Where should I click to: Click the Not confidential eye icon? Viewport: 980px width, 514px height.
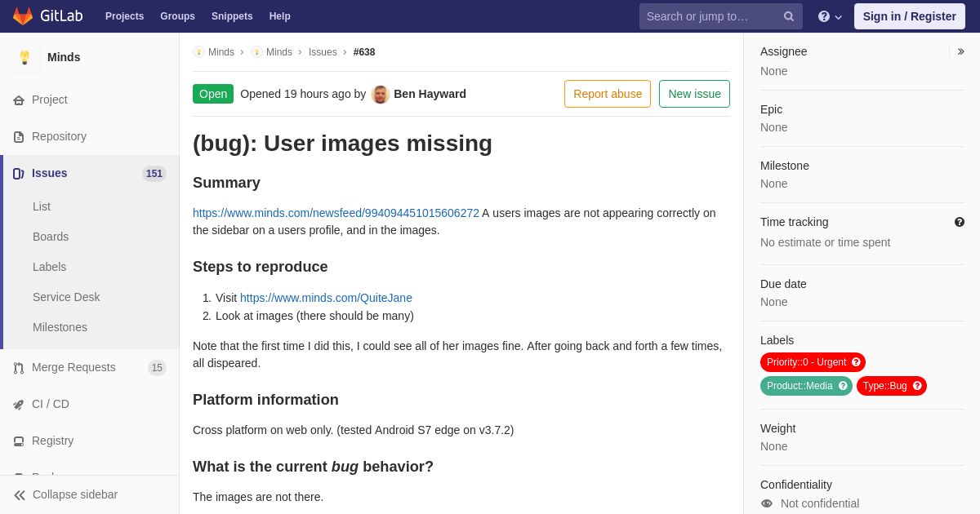[767, 503]
